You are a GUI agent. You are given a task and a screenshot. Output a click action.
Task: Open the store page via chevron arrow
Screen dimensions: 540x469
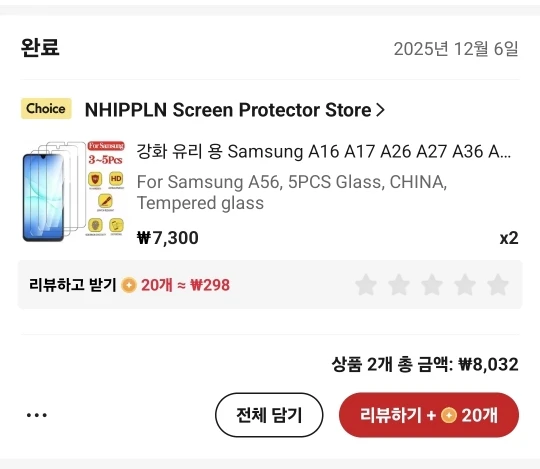click(x=380, y=110)
